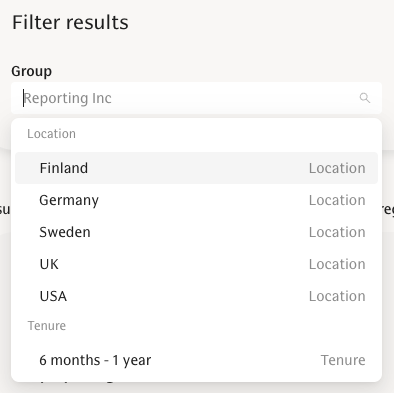Click the Filter results heading
Screen dimensions: 394x393
(x=70, y=22)
